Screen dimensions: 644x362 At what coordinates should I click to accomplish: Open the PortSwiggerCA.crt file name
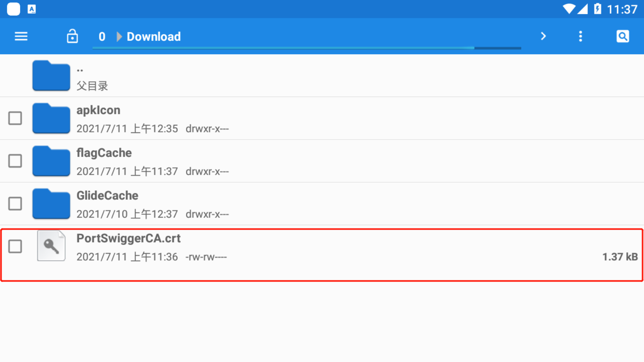coord(128,239)
